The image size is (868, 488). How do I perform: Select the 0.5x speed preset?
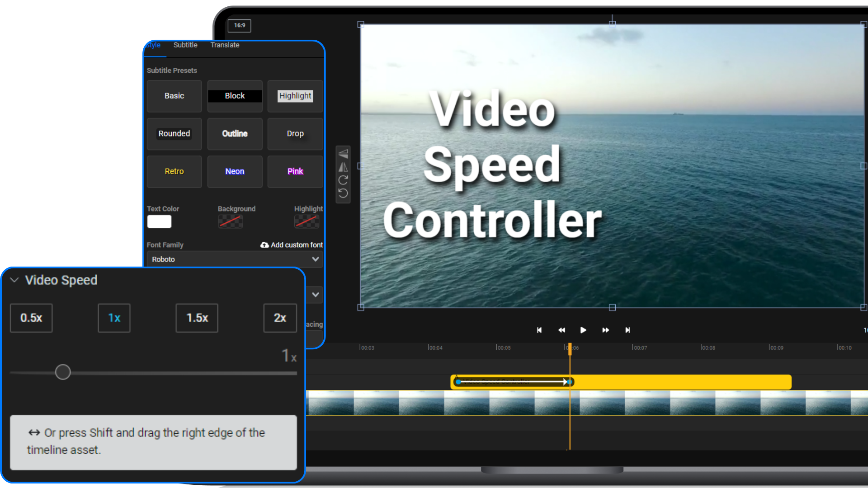click(x=31, y=318)
